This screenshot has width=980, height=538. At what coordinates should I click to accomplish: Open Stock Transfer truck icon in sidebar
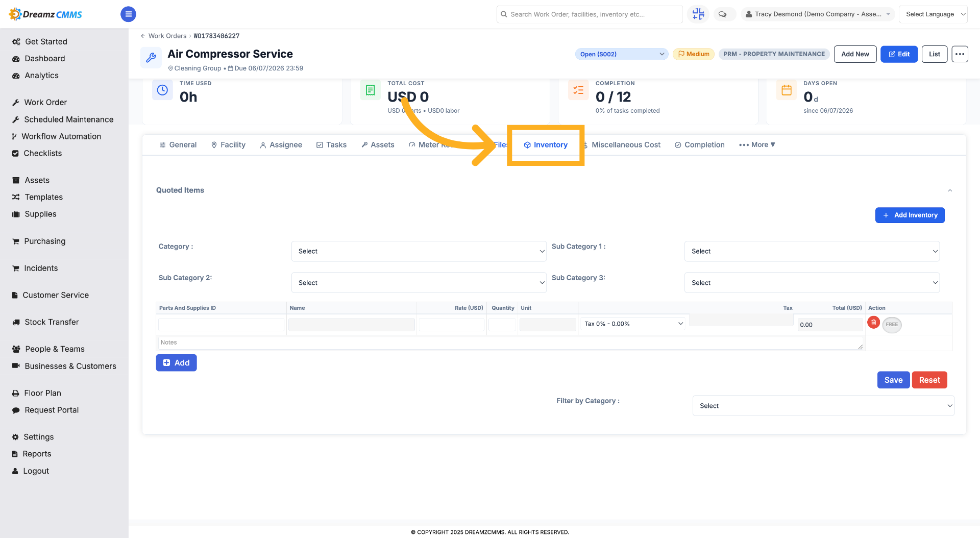click(x=16, y=322)
